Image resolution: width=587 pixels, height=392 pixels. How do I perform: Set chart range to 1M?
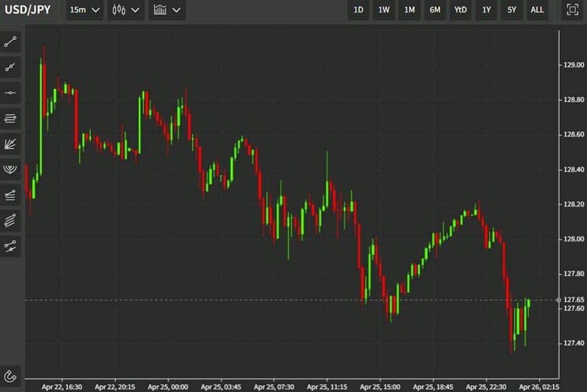(x=409, y=10)
